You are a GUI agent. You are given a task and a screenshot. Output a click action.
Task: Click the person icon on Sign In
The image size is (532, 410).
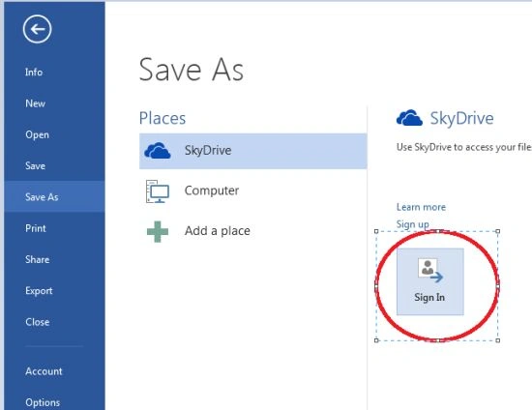pos(430,271)
